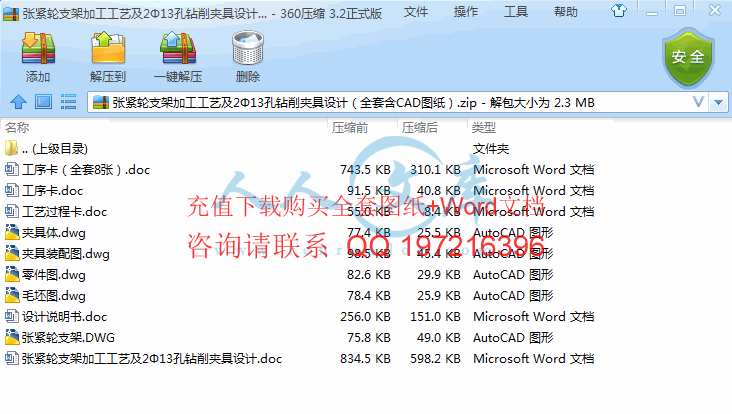732x414 pixels.
Task: Click 256.0 KB size of 设计说明书.doc
Action: click(x=365, y=316)
